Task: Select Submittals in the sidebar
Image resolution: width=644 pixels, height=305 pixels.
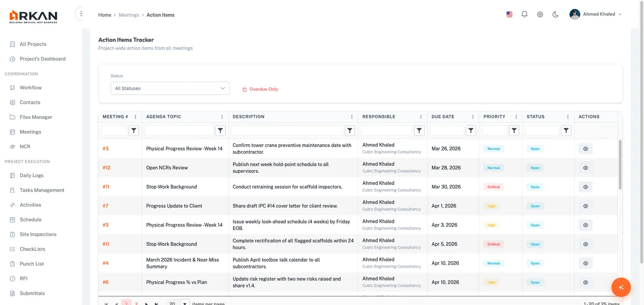Action: (32, 293)
